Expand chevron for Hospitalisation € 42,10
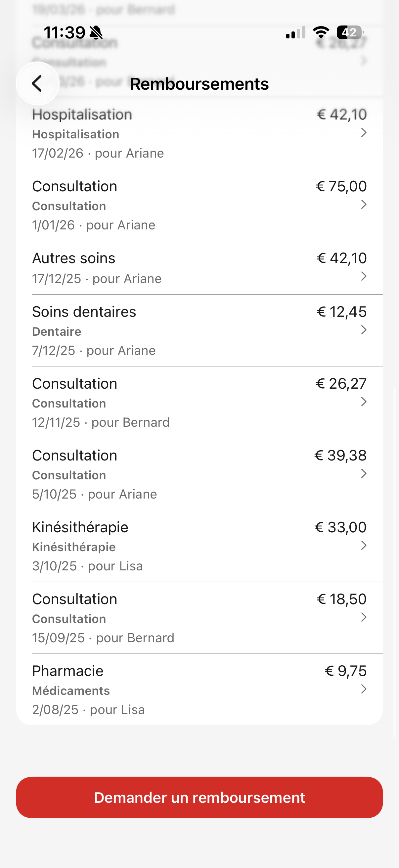This screenshot has width=399, height=868. (364, 132)
